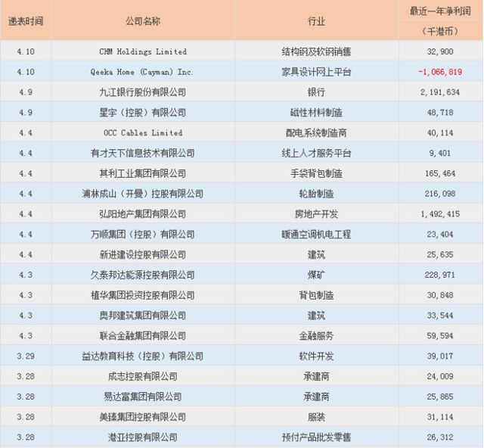Click the 金融服务 industry cell
Screen dimensions: 484x448
tap(316, 335)
